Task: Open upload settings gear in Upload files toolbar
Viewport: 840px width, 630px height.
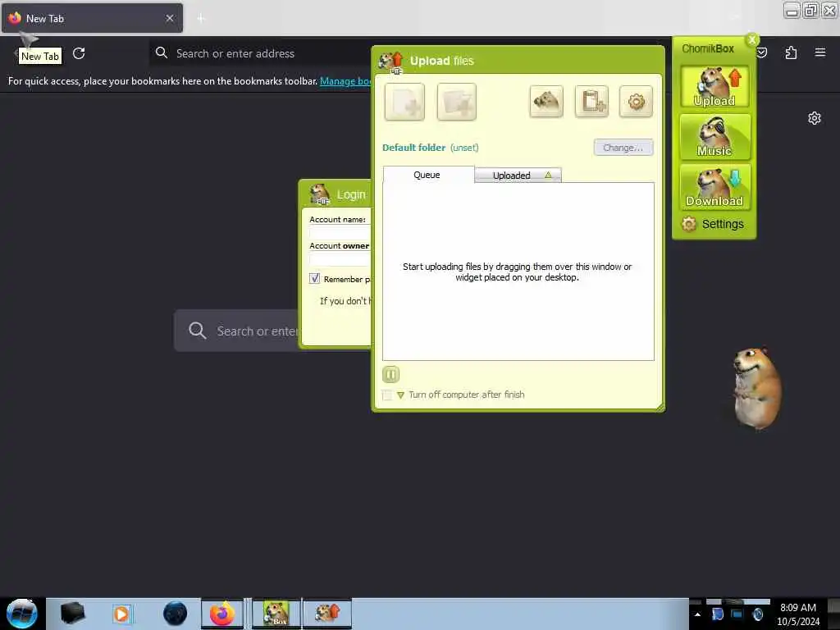Action: pyautogui.click(x=636, y=101)
